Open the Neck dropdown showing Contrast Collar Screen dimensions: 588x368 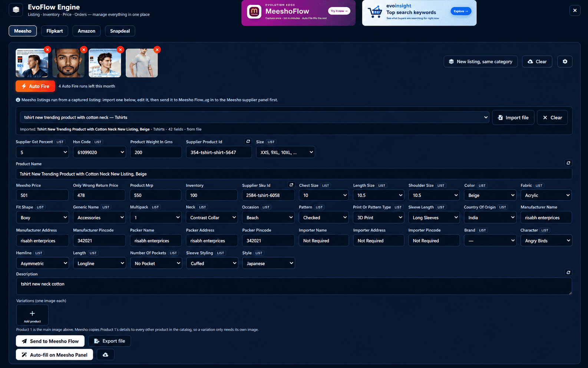(212, 217)
